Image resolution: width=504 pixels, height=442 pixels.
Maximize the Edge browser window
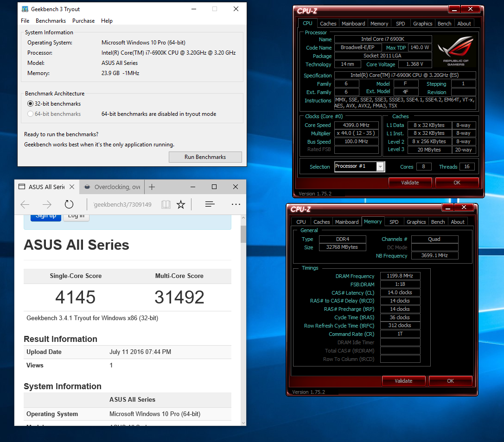pos(214,187)
